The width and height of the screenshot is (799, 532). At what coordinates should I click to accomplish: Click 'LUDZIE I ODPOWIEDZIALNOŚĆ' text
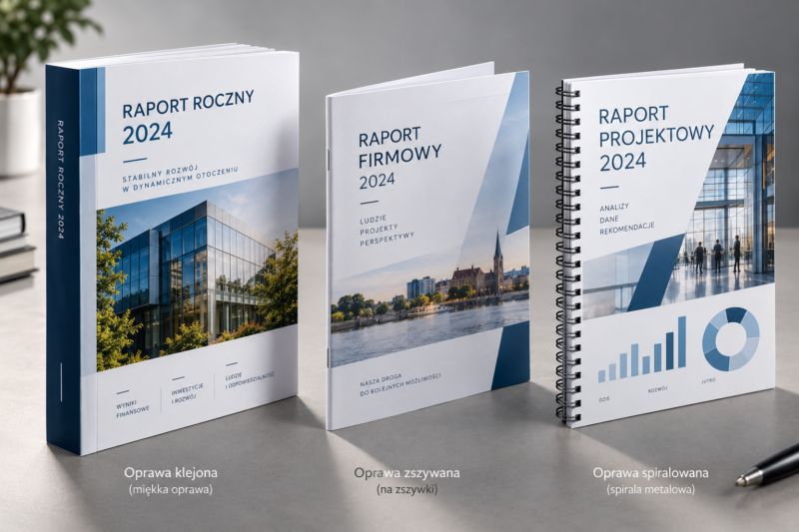pos(250,379)
